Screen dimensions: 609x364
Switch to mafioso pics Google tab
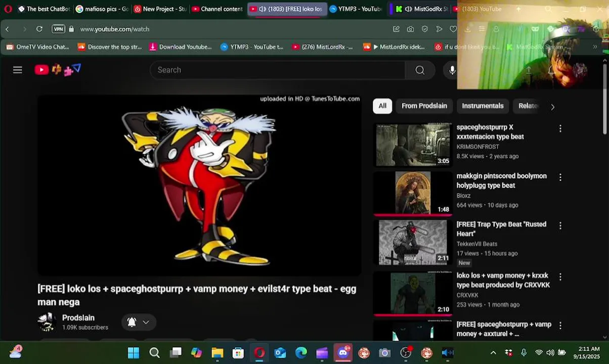(102, 9)
